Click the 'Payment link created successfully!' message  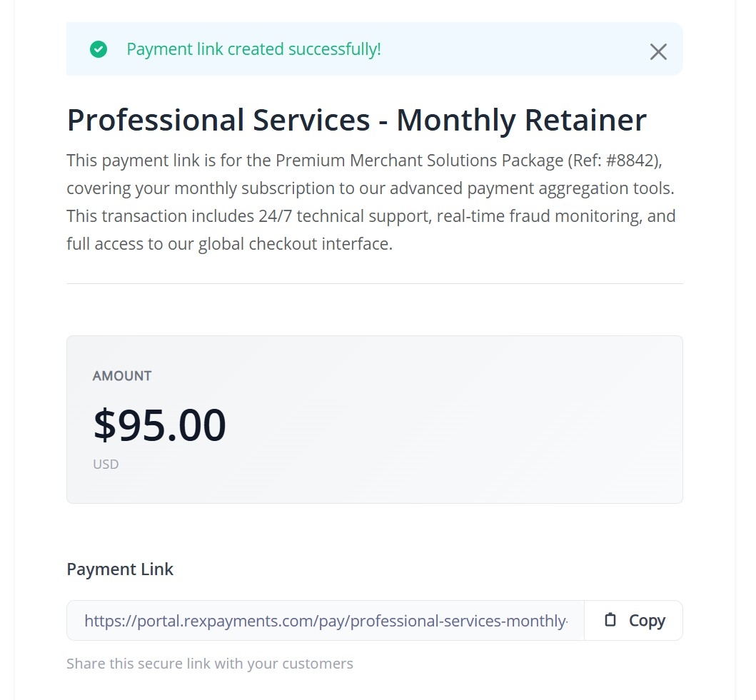click(253, 49)
